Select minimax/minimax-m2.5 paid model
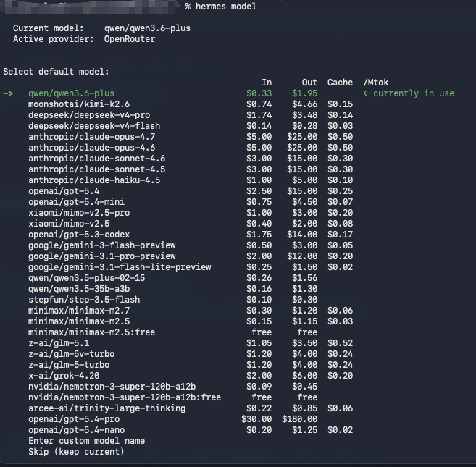The width and height of the screenshot is (476, 467). [x=79, y=321]
